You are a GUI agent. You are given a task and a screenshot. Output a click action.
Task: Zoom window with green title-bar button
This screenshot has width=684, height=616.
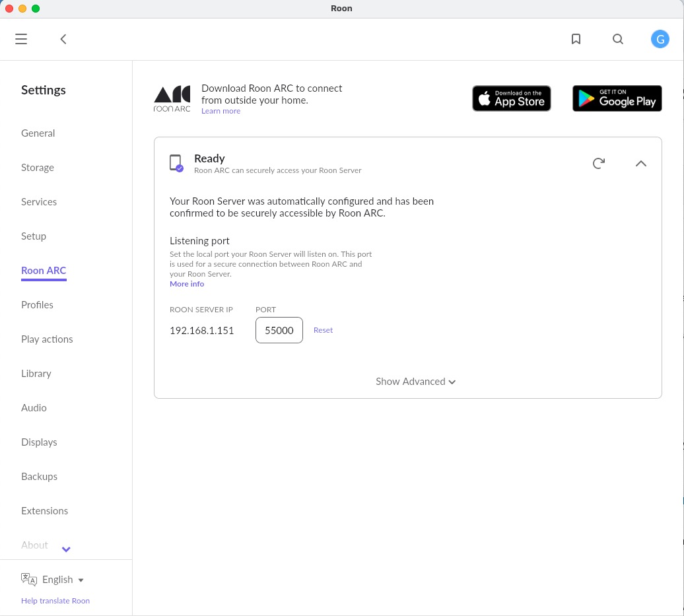[36, 9]
